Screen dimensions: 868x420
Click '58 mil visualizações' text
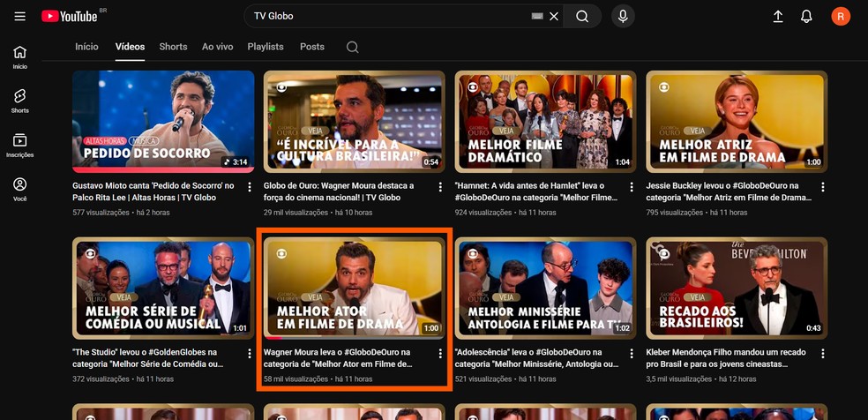[x=296, y=379]
